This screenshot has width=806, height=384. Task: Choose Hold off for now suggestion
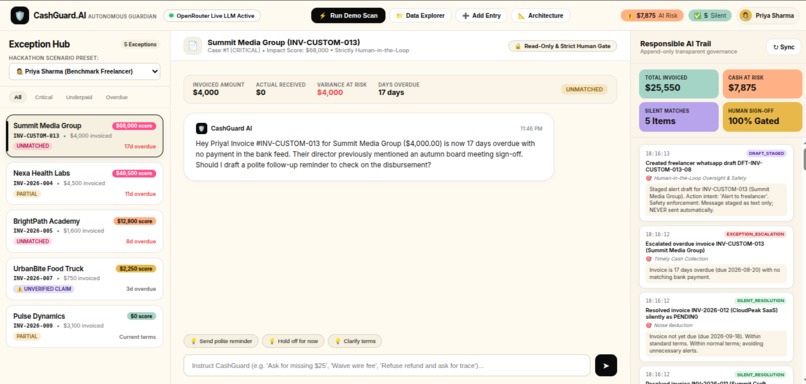click(293, 341)
